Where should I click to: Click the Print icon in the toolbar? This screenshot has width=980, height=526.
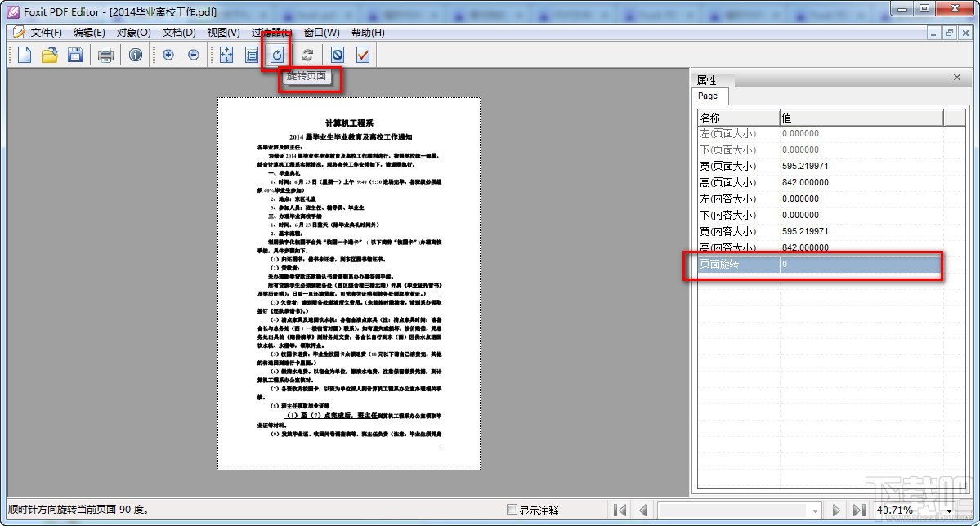[x=106, y=55]
